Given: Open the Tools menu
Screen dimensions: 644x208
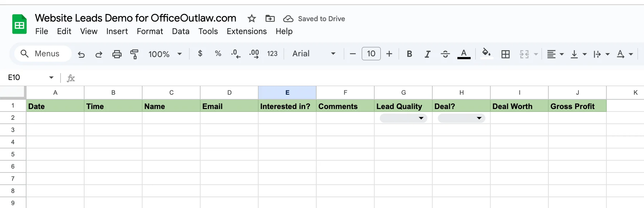Looking at the screenshot, I should coord(208,32).
